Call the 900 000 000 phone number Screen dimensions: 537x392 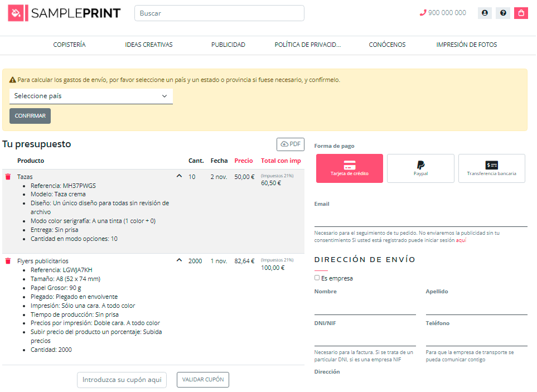pos(443,13)
